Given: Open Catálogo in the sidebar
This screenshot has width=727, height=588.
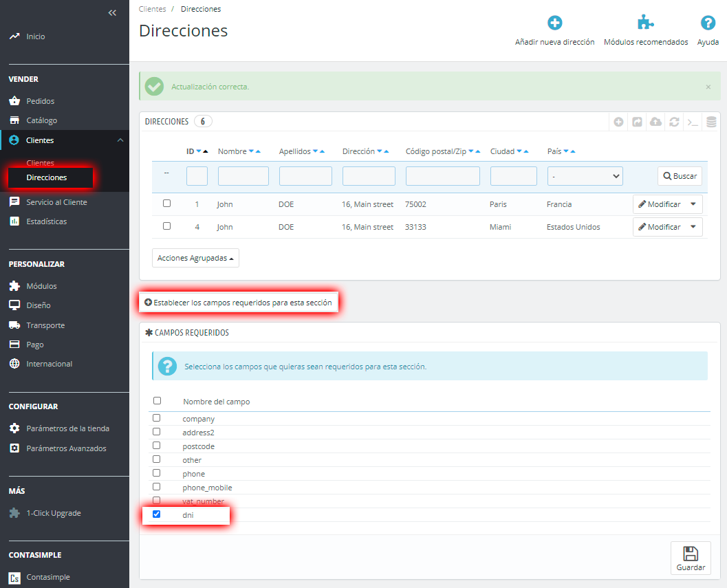Looking at the screenshot, I should tap(42, 120).
